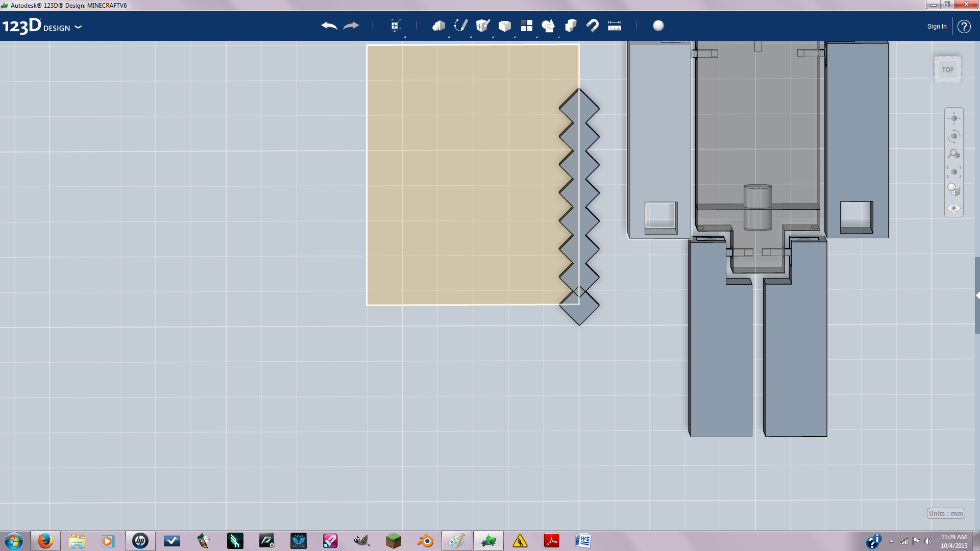This screenshot has height=551, width=980.
Task: Select the Modify tool
Action: [x=504, y=26]
